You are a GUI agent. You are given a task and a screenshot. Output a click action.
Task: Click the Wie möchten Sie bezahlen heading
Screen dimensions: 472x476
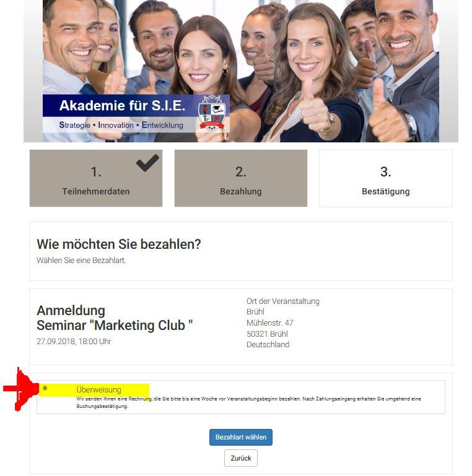point(119,244)
